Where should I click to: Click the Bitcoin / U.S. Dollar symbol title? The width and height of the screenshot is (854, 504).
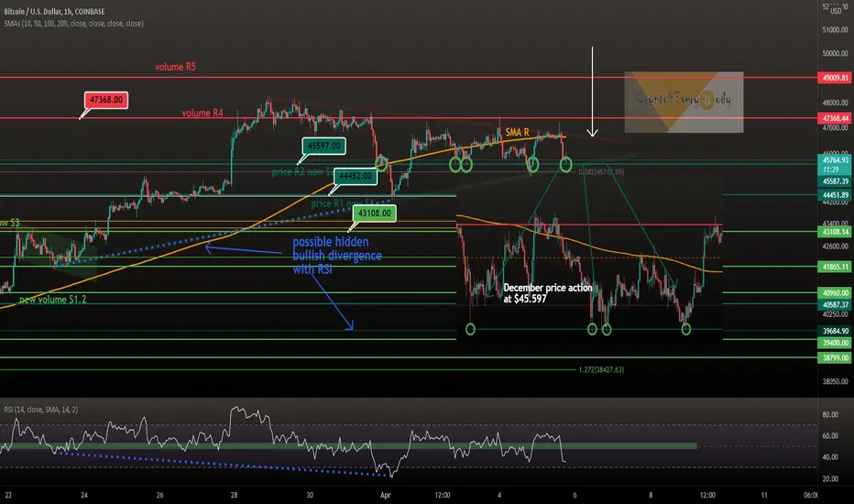click(x=54, y=11)
